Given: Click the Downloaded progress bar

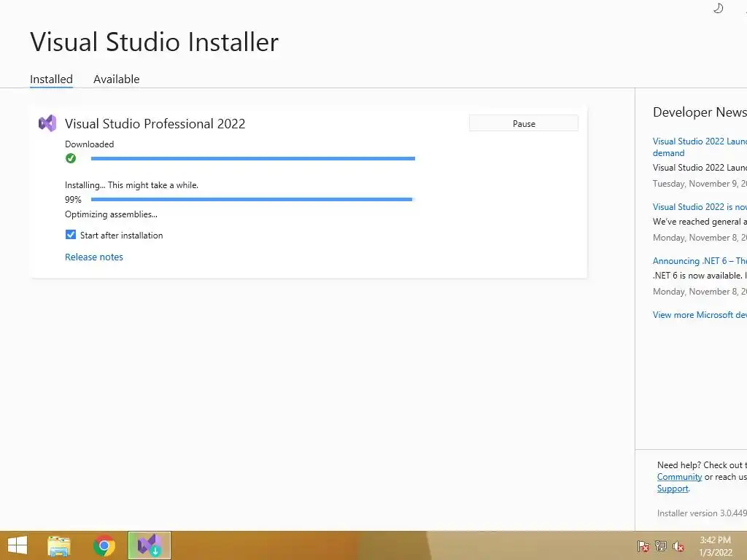Looking at the screenshot, I should [x=253, y=158].
